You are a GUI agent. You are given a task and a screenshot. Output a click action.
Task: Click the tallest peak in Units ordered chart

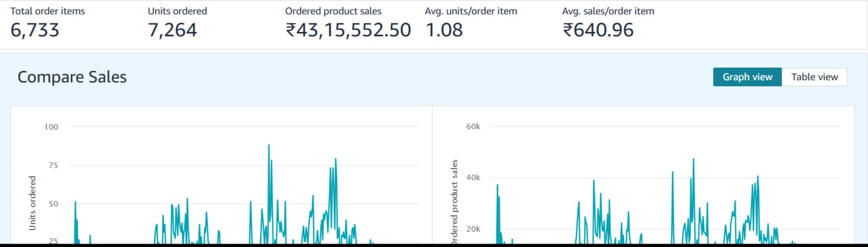tap(269, 145)
